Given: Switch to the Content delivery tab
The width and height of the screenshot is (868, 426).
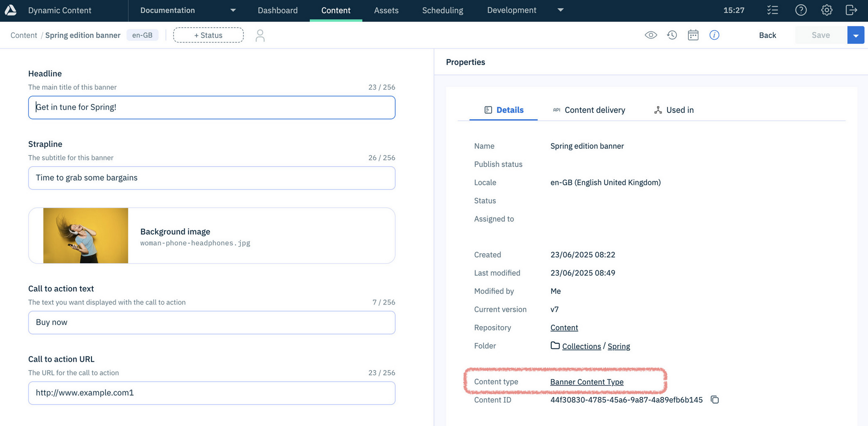Looking at the screenshot, I should point(595,110).
